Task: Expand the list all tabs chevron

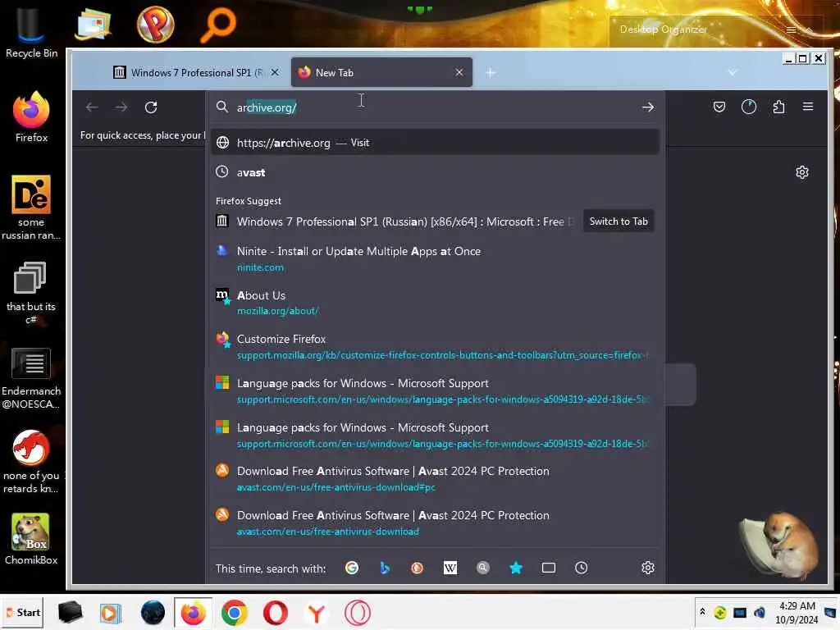Action: click(x=733, y=72)
